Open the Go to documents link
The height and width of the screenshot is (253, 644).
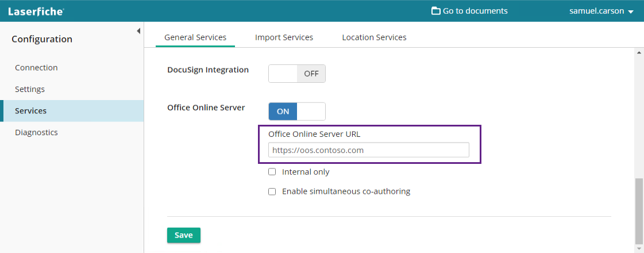[469, 11]
